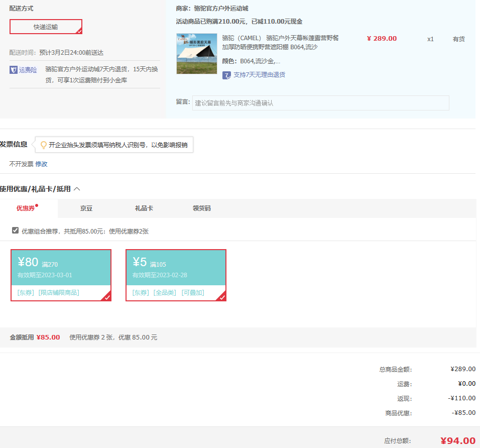
Task: Click the 返现 -¥110.00 value
Action: (461, 398)
